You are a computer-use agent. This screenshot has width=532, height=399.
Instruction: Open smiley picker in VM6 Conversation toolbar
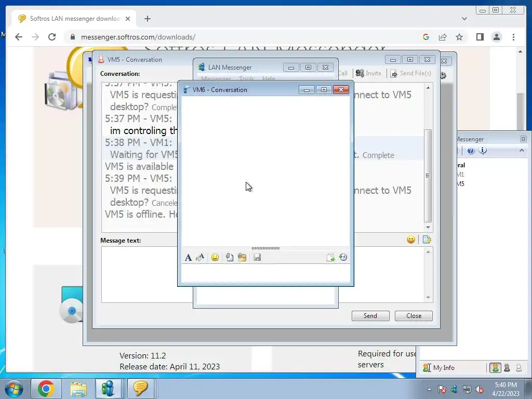tap(215, 258)
